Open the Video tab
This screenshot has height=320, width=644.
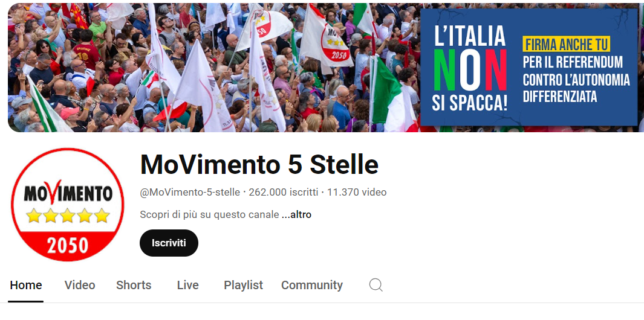80,285
